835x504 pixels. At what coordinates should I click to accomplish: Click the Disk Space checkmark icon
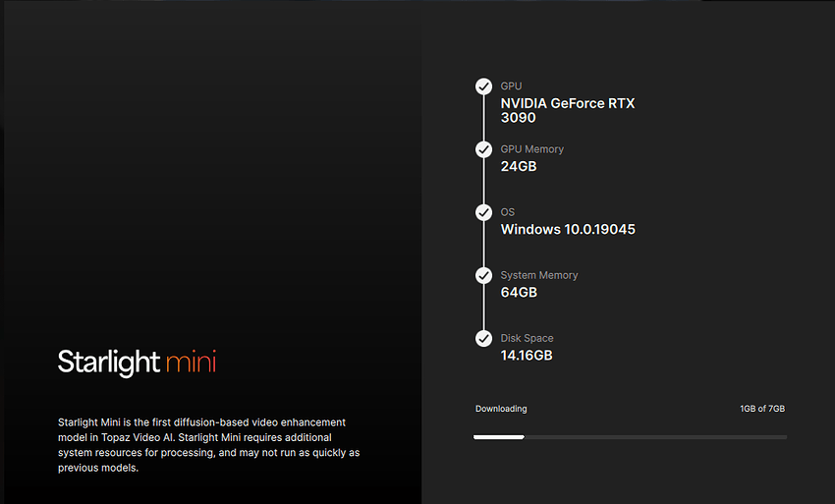pos(483,338)
